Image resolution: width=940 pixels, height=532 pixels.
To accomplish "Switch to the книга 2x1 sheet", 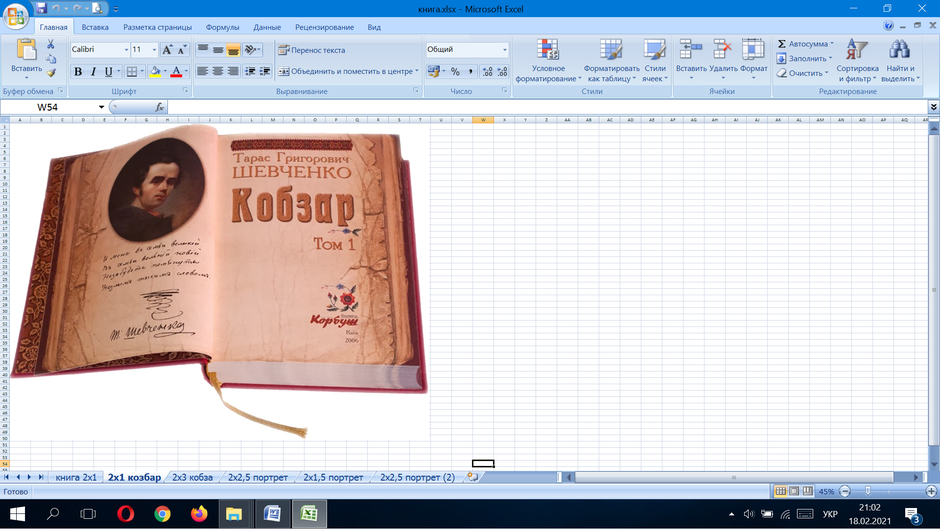I will tap(76, 477).
